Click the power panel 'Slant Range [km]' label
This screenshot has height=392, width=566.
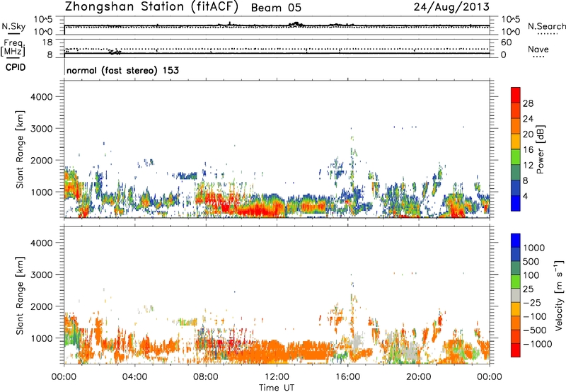20,149
